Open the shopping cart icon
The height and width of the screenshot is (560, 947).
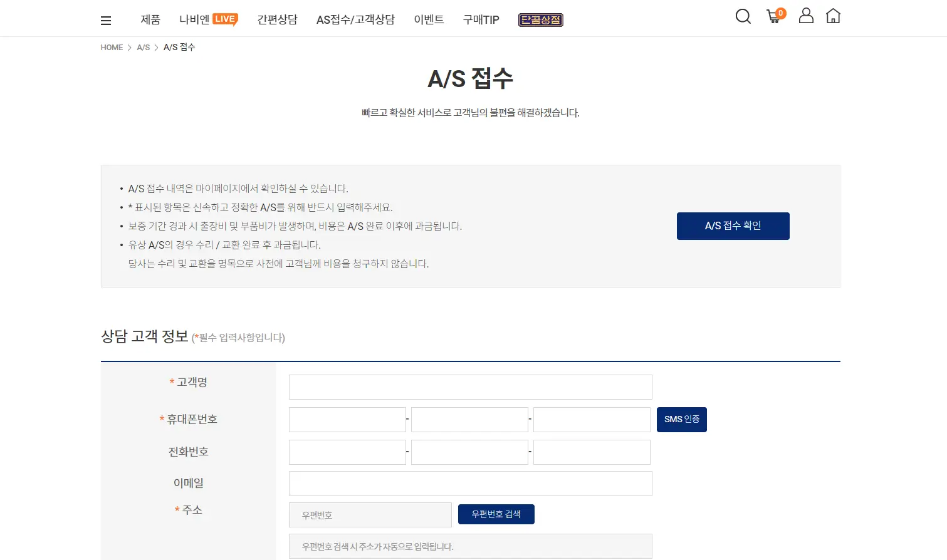point(774,17)
